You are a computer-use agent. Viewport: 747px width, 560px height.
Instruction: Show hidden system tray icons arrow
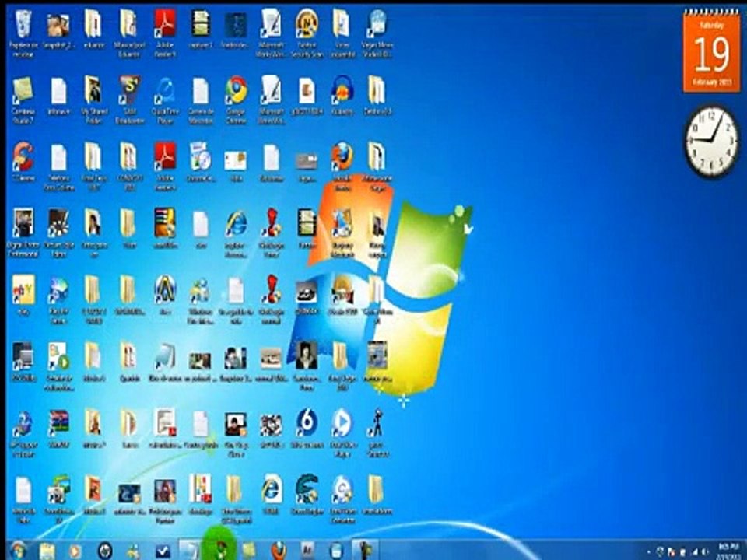point(649,552)
